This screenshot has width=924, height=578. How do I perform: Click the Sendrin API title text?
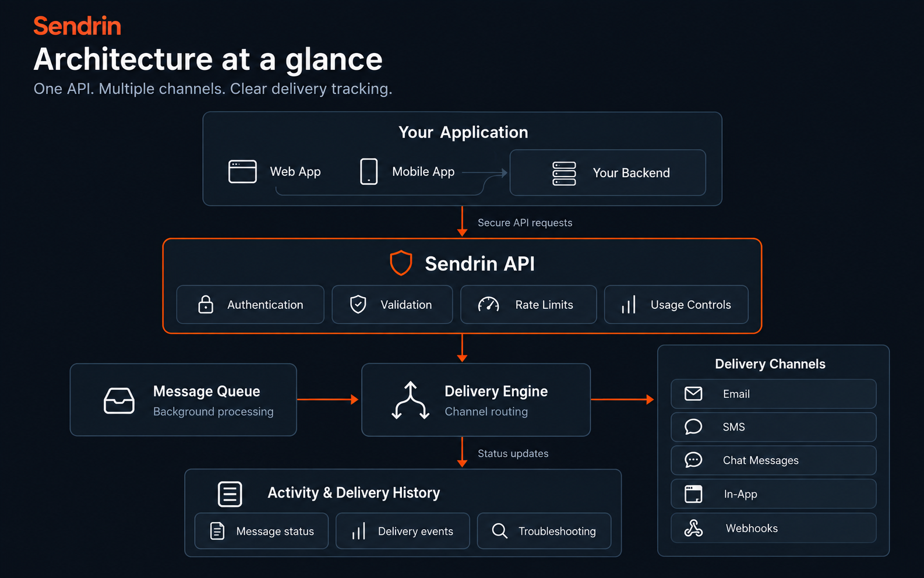pos(480,263)
